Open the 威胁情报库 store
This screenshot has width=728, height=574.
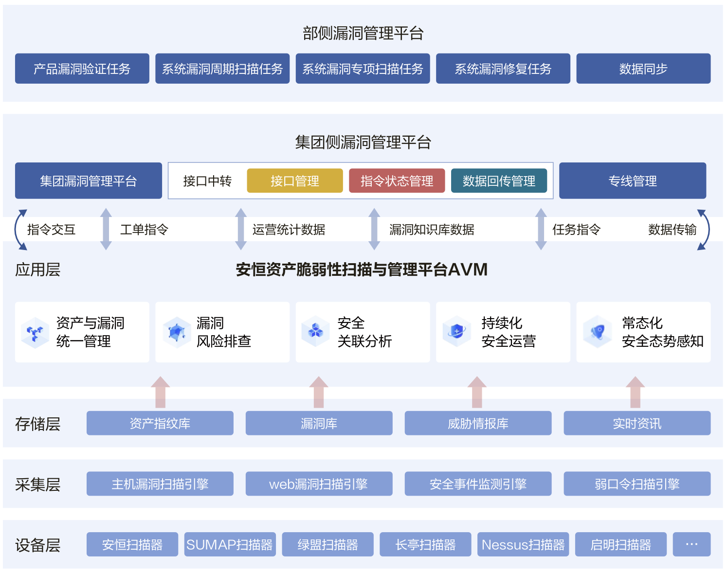coord(478,423)
